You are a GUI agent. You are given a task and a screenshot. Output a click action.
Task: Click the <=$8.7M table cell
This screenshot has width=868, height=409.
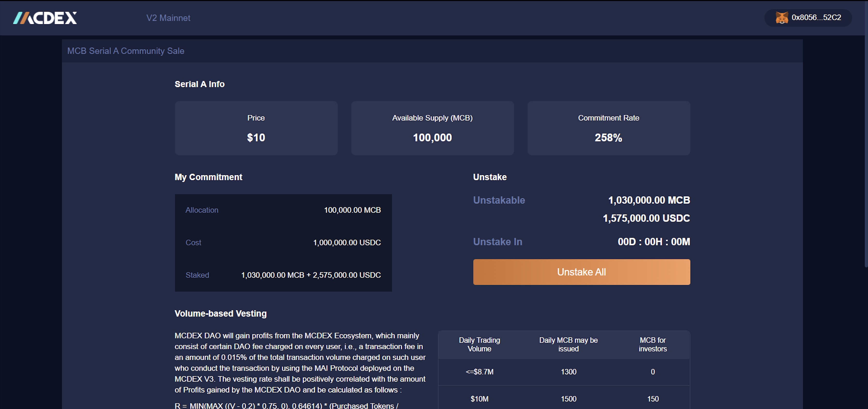pos(480,372)
